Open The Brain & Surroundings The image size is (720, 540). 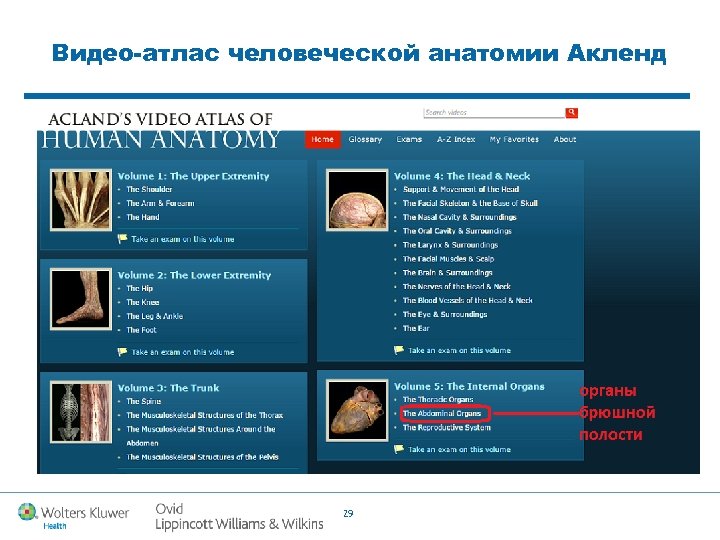tap(448, 273)
